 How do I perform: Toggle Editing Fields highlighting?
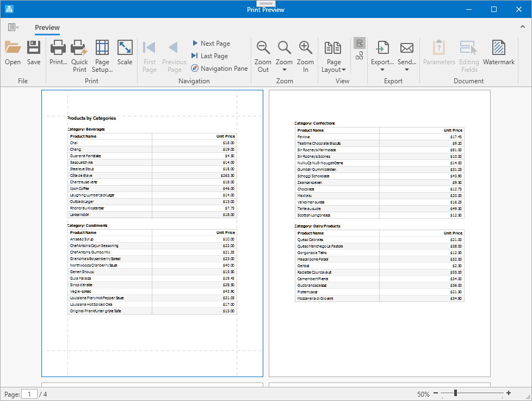coord(469,56)
